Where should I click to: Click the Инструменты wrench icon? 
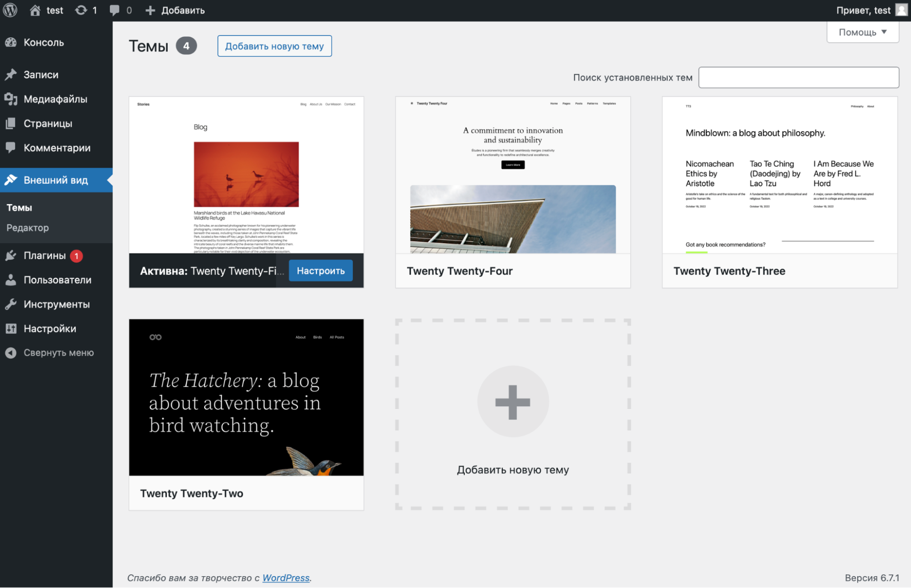click(11, 304)
